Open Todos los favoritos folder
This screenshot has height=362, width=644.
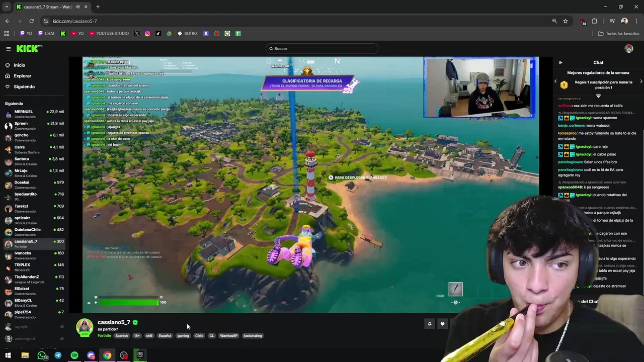click(x=618, y=34)
